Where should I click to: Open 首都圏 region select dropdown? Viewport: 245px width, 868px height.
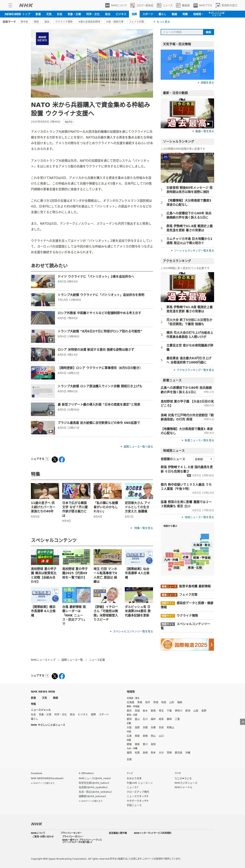click(x=204, y=459)
